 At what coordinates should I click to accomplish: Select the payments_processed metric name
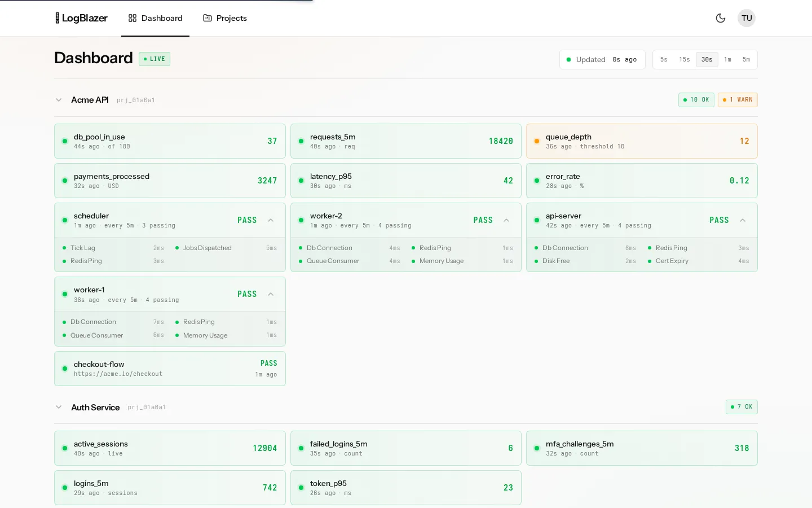pos(112,176)
